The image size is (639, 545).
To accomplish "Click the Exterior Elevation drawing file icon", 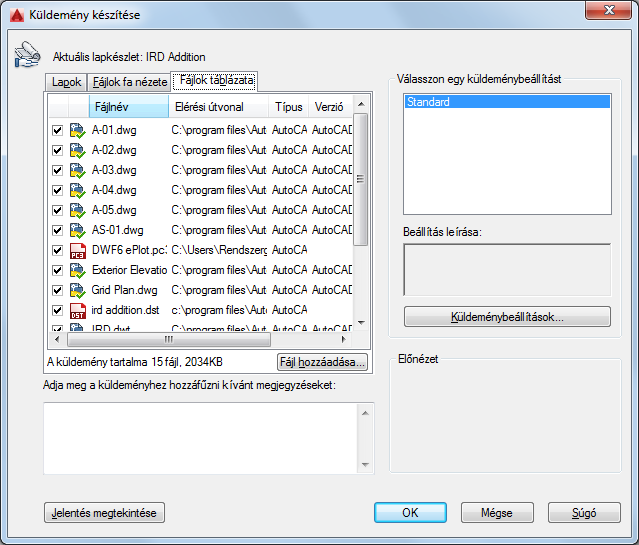I will click(x=77, y=270).
